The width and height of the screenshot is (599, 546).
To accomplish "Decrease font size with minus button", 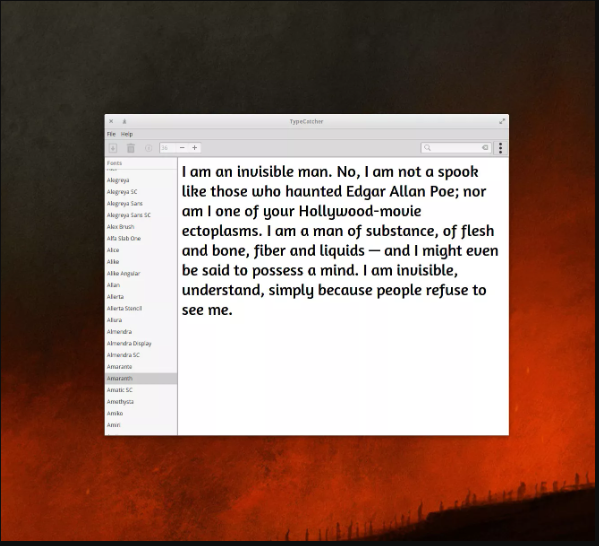I will [182, 148].
